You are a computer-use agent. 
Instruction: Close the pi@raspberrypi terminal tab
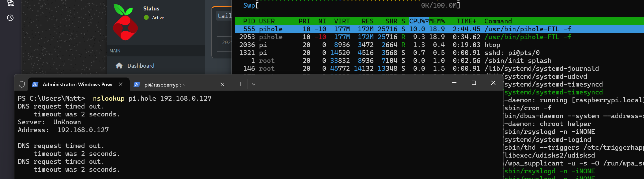(x=222, y=85)
